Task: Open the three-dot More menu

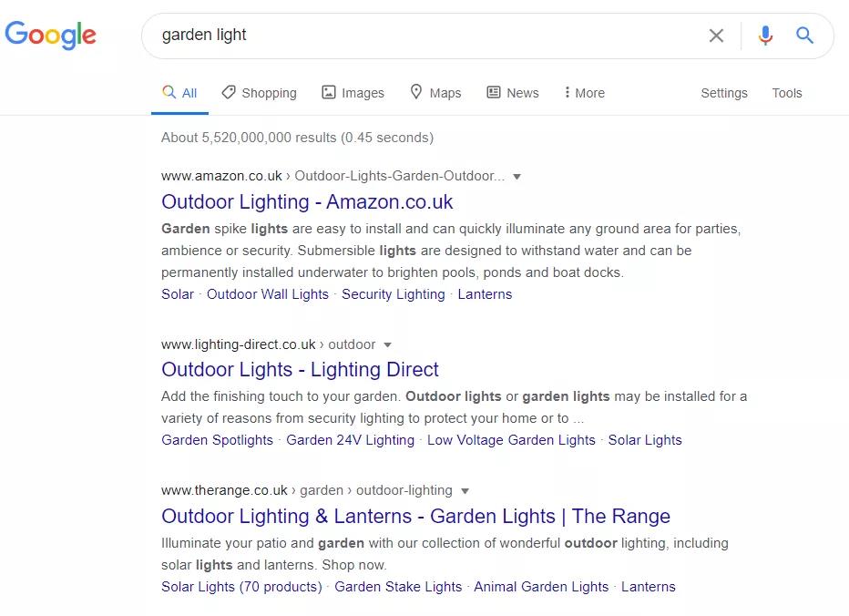Action: (x=584, y=93)
